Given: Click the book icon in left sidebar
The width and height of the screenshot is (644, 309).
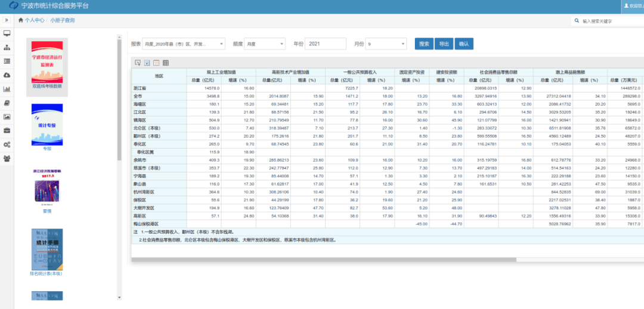Looking at the screenshot, I should (x=7, y=103).
